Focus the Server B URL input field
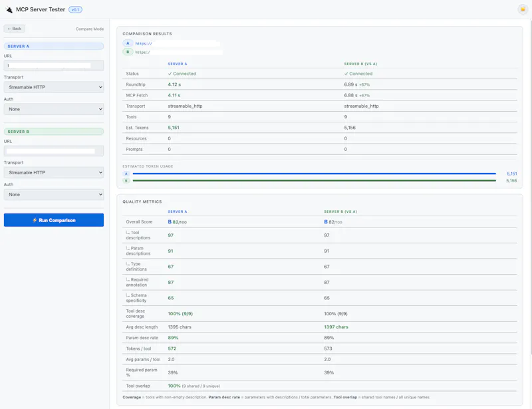Screen dimensions: 532x409 click(x=54, y=151)
